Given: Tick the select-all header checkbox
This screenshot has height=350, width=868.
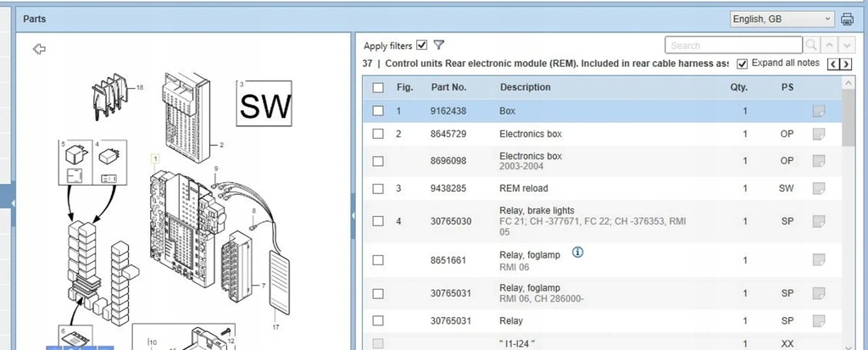Looking at the screenshot, I should [378, 87].
